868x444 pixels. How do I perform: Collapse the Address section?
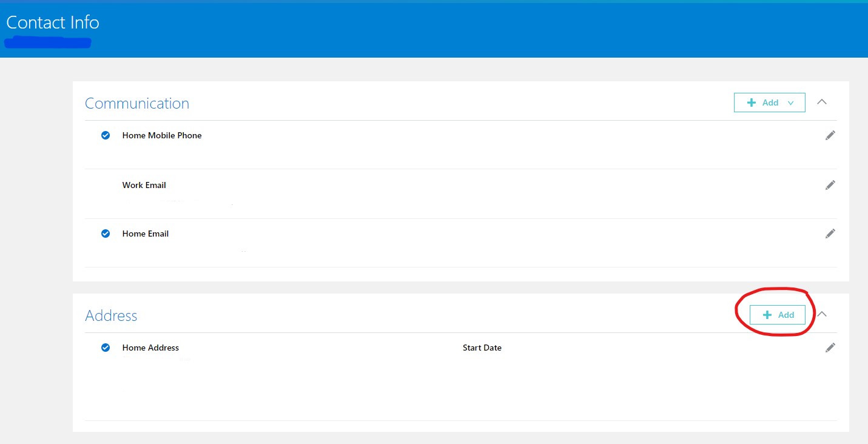pyautogui.click(x=822, y=314)
